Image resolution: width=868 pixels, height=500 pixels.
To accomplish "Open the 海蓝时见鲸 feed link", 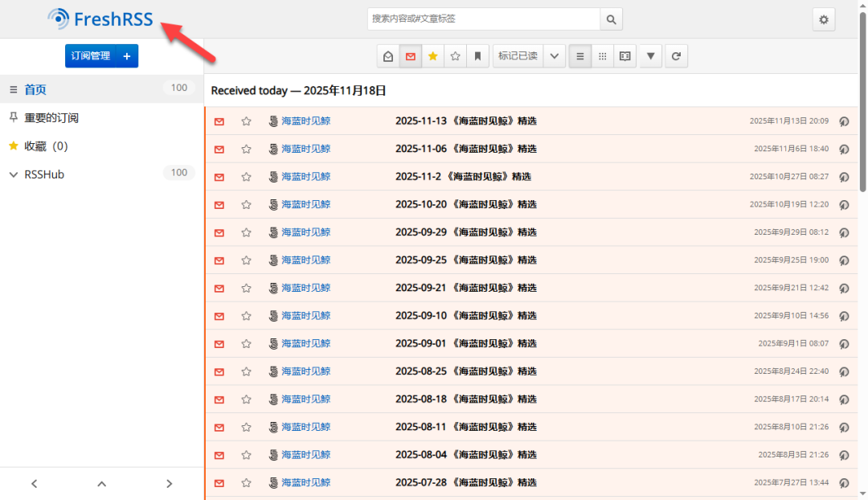I will (x=304, y=121).
